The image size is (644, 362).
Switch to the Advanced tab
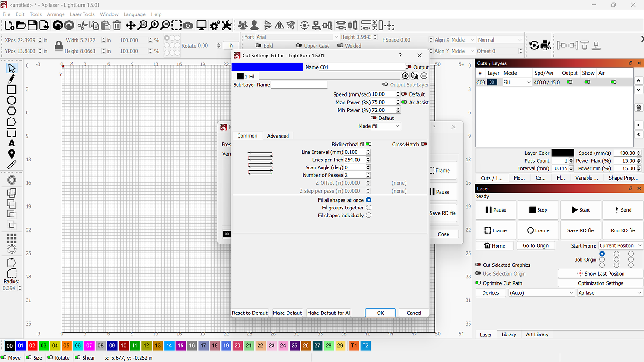(278, 136)
